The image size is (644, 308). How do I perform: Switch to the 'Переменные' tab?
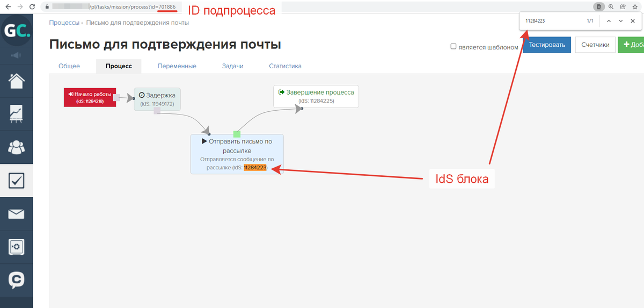coord(177,66)
